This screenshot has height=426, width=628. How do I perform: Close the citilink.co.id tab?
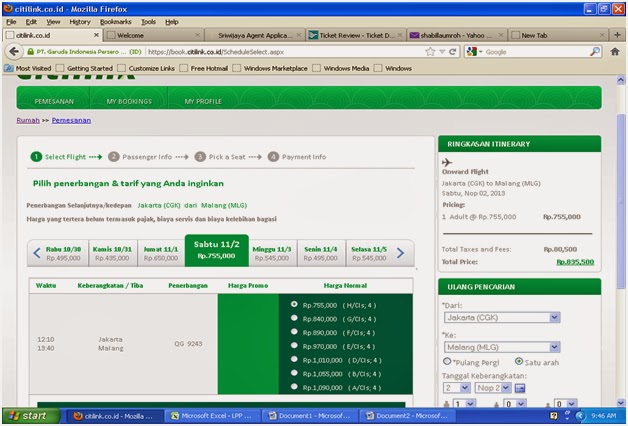tap(96, 35)
